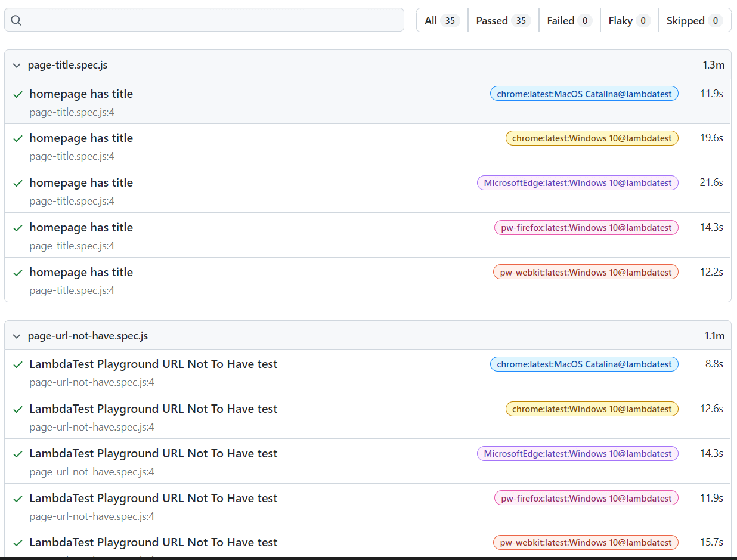Open the chrome:MacOS Catalina 'LambdaTest Playground URL' test

pyautogui.click(x=153, y=364)
